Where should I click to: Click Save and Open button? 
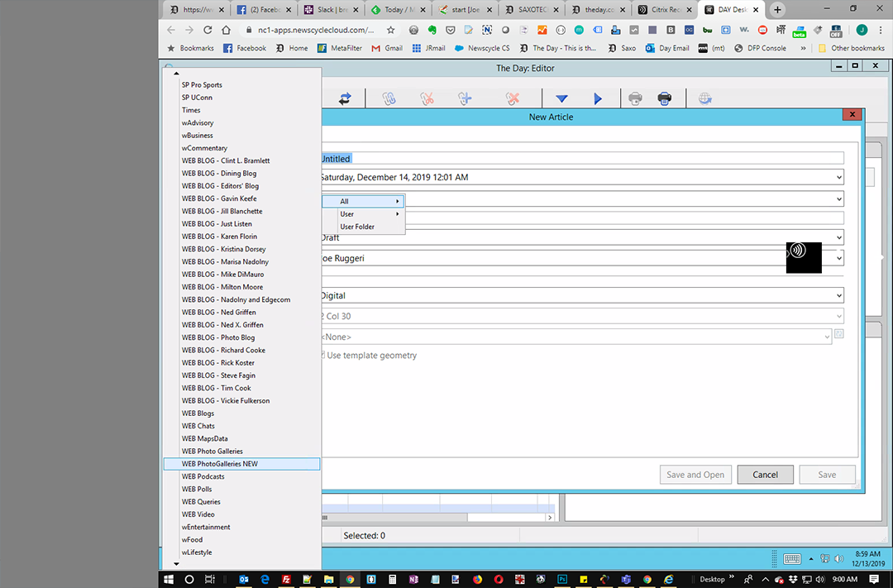click(x=695, y=475)
